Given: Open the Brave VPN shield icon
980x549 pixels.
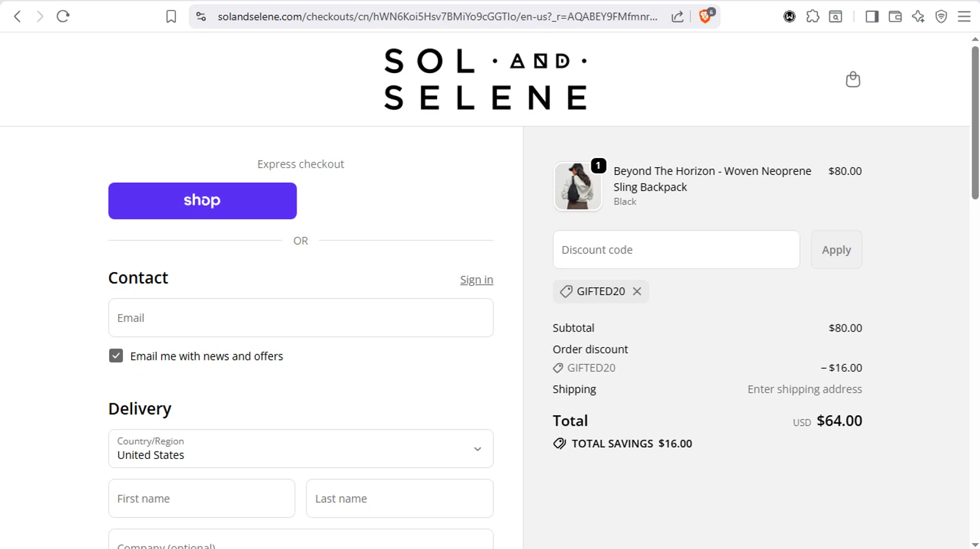Looking at the screenshot, I should pyautogui.click(x=941, y=16).
